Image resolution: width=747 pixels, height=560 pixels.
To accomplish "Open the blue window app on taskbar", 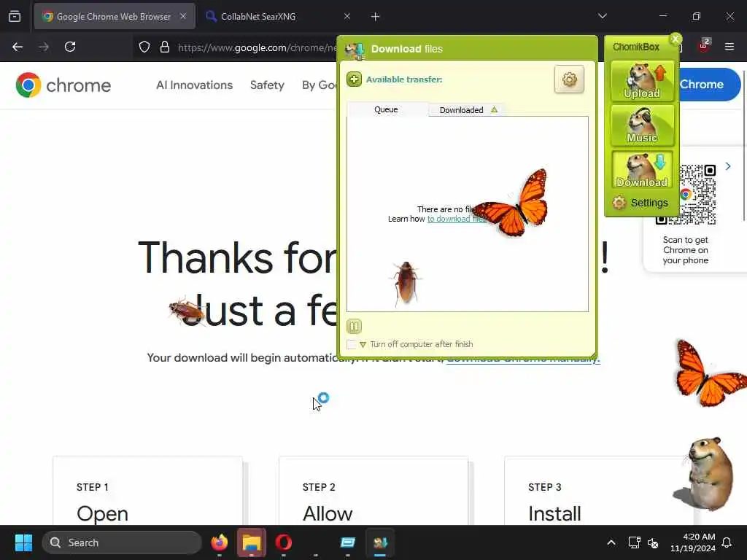I will [x=348, y=542].
